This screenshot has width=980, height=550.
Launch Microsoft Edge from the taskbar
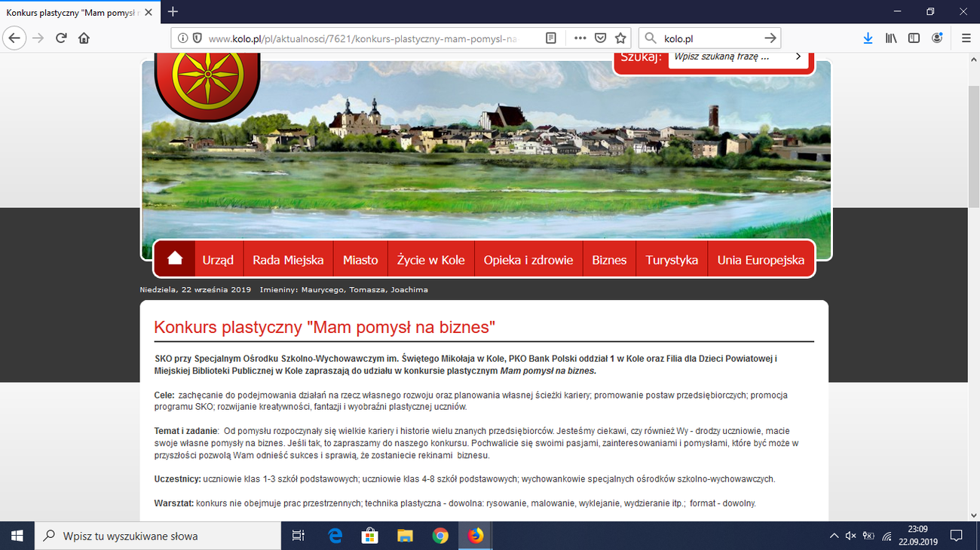click(x=335, y=536)
